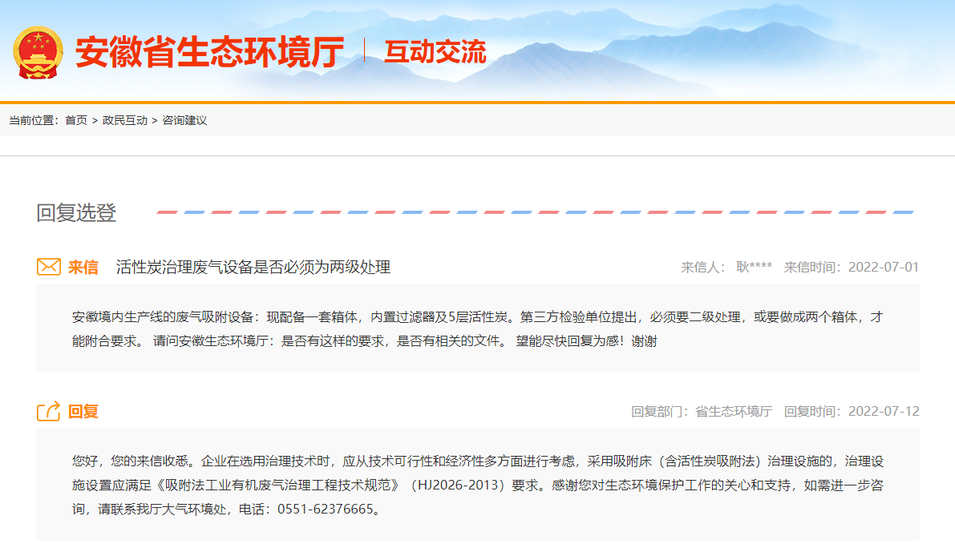Click the reply text starting 您好，您的来信收悉
This screenshot has width=955, height=560.
tap(478, 485)
